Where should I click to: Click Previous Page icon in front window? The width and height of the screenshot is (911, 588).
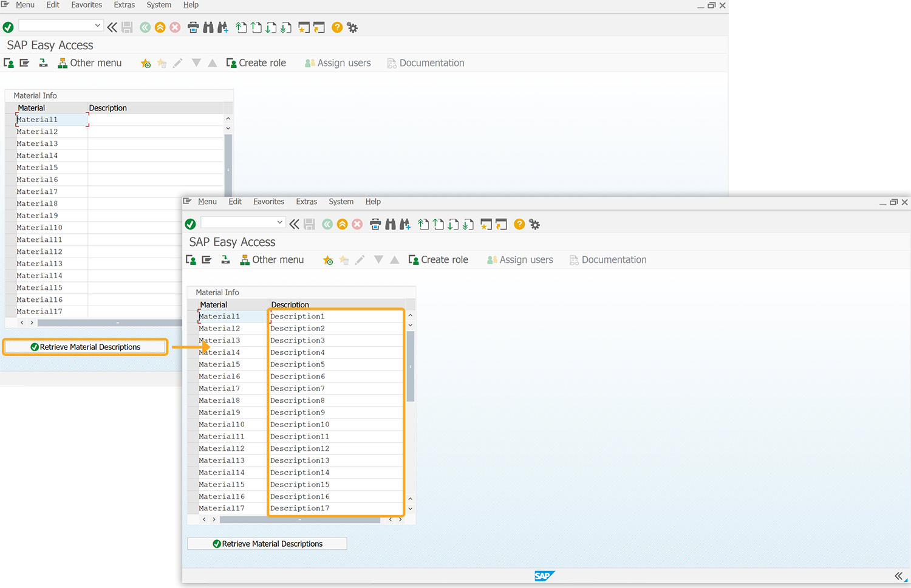(438, 224)
